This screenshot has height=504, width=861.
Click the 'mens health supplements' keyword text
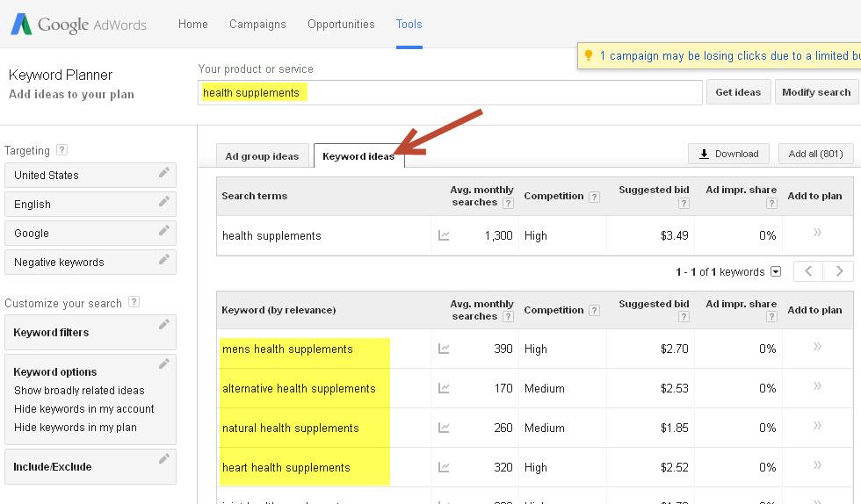pyautogui.click(x=287, y=349)
